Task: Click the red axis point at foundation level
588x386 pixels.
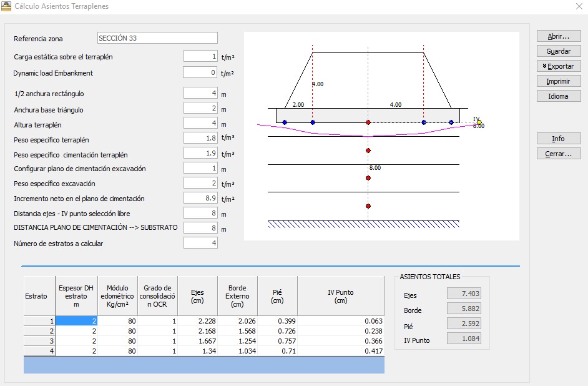Action: tap(368, 122)
